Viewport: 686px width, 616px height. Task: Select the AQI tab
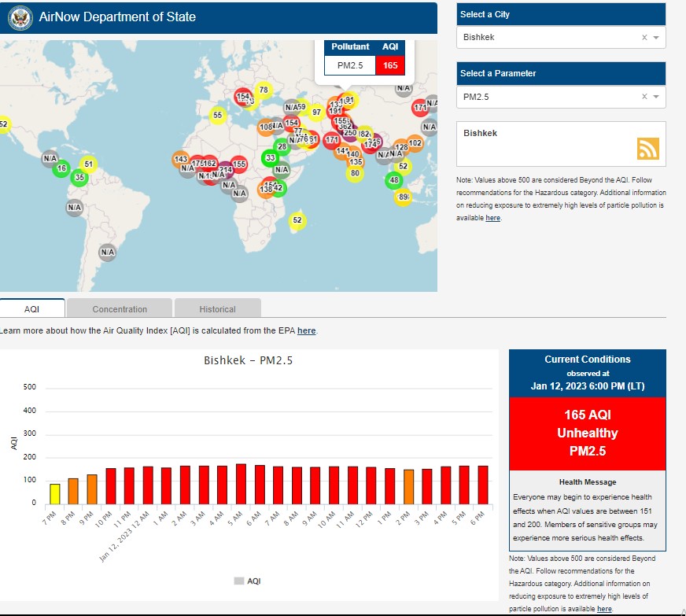31,308
